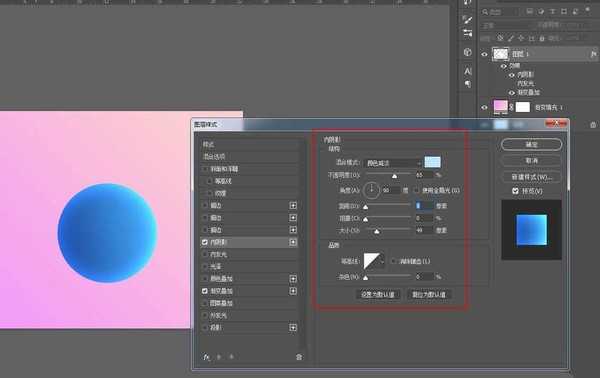Click the 新建样式(W)... button
Viewport: 600px width, 378px height.
point(532,177)
